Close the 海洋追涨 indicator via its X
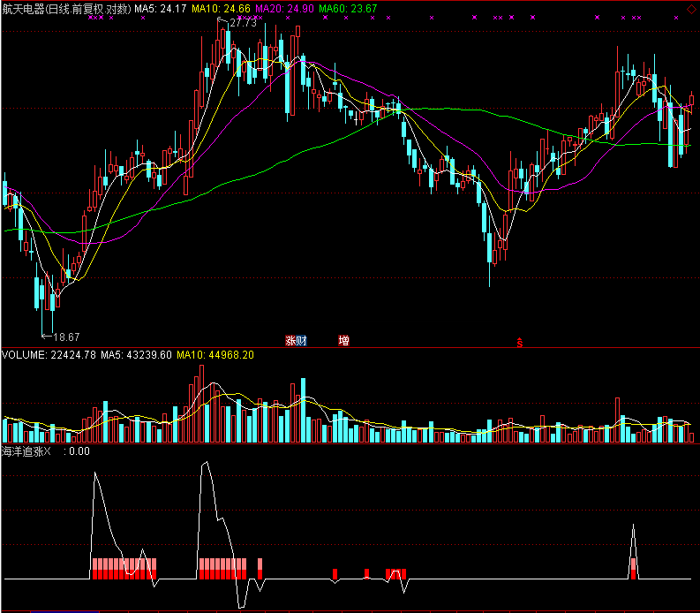The height and width of the screenshot is (613, 700). point(49,450)
